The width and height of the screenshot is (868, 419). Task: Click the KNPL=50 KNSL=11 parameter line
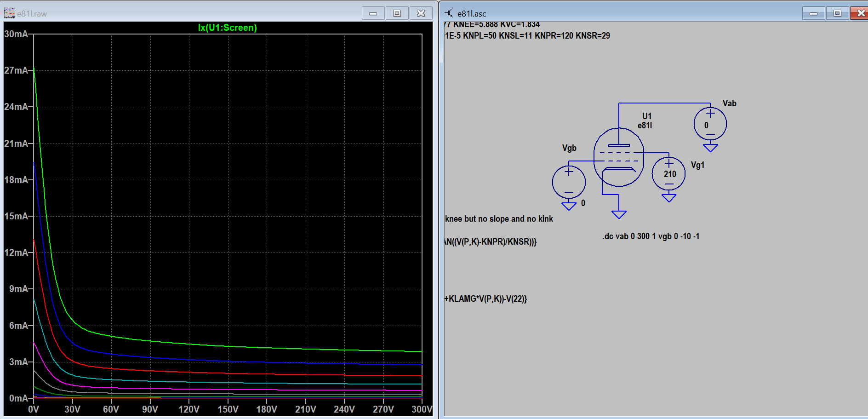pos(527,35)
